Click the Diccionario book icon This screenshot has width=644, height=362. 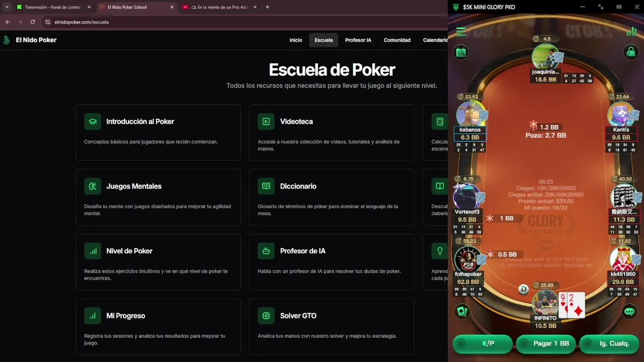pos(266,186)
